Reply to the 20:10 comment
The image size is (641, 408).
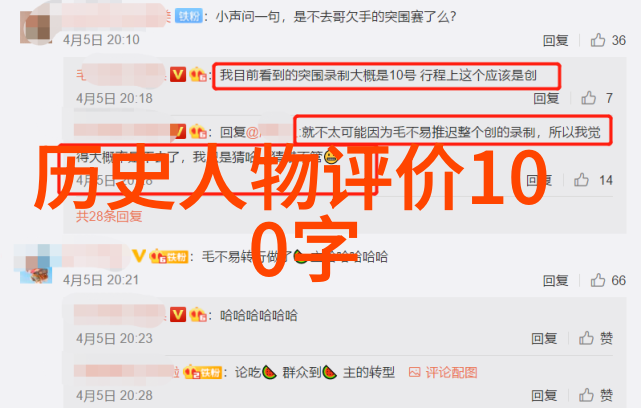coord(556,40)
